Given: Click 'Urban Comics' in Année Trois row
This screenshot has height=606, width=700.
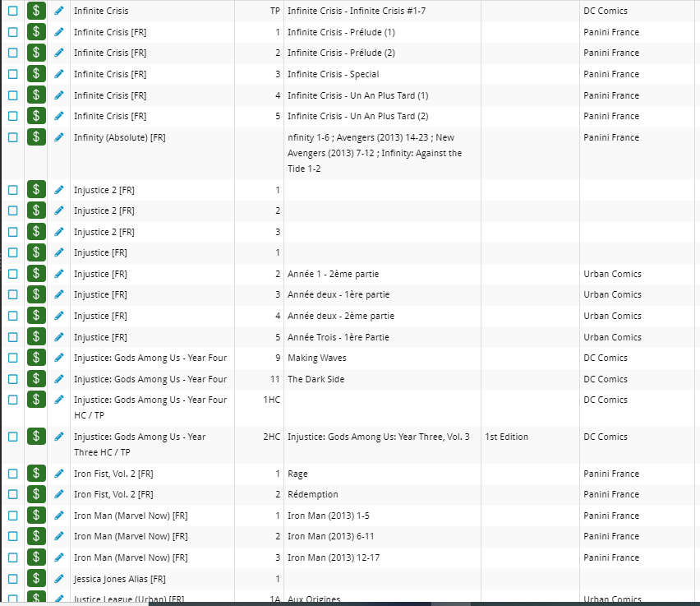Looking at the screenshot, I should [612, 337].
